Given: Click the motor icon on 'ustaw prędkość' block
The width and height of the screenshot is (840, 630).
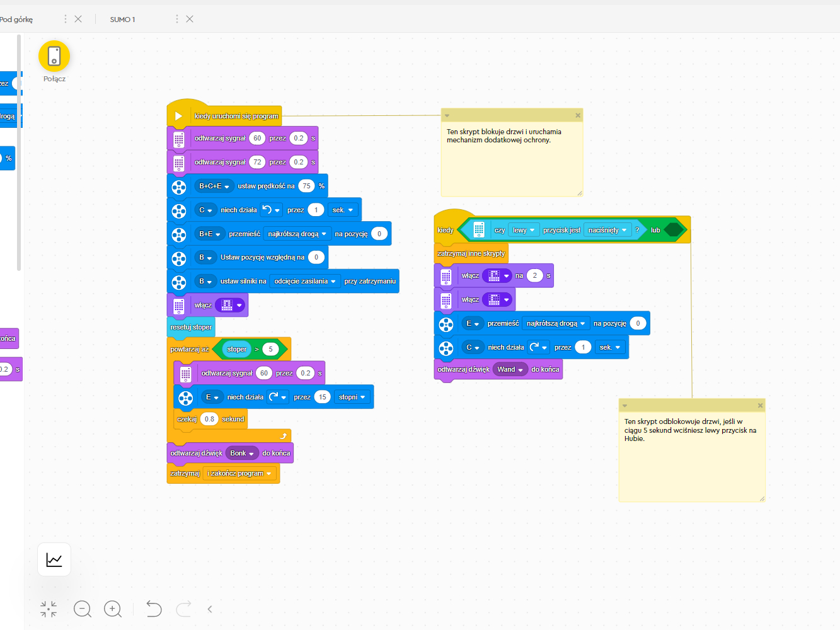Looking at the screenshot, I should tap(179, 186).
